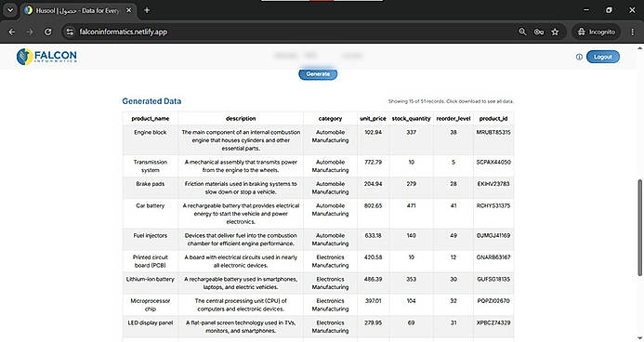Click the description column header
The image size is (644, 342).
pyautogui.click(x=241, y=118)
